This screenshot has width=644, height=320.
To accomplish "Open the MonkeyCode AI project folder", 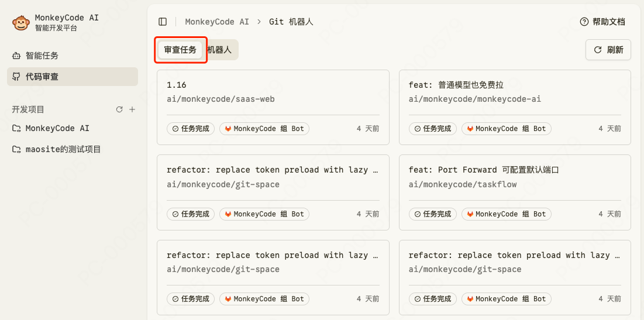I will (57, 128).
